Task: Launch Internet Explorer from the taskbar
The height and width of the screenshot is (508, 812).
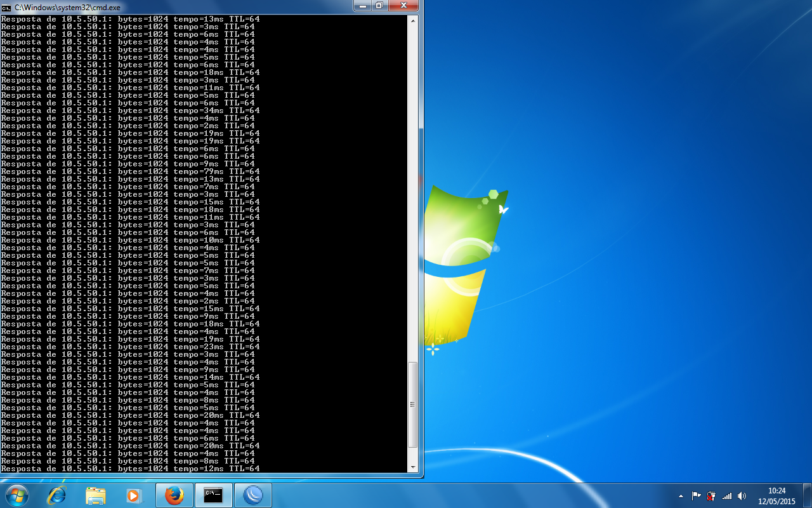Action: coord(56,495)
